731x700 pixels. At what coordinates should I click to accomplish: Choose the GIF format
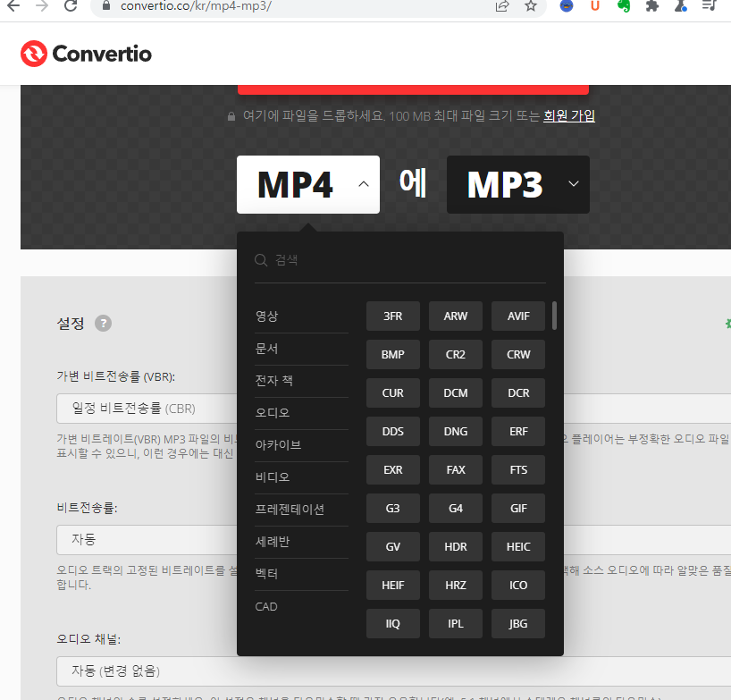[518, 509]
